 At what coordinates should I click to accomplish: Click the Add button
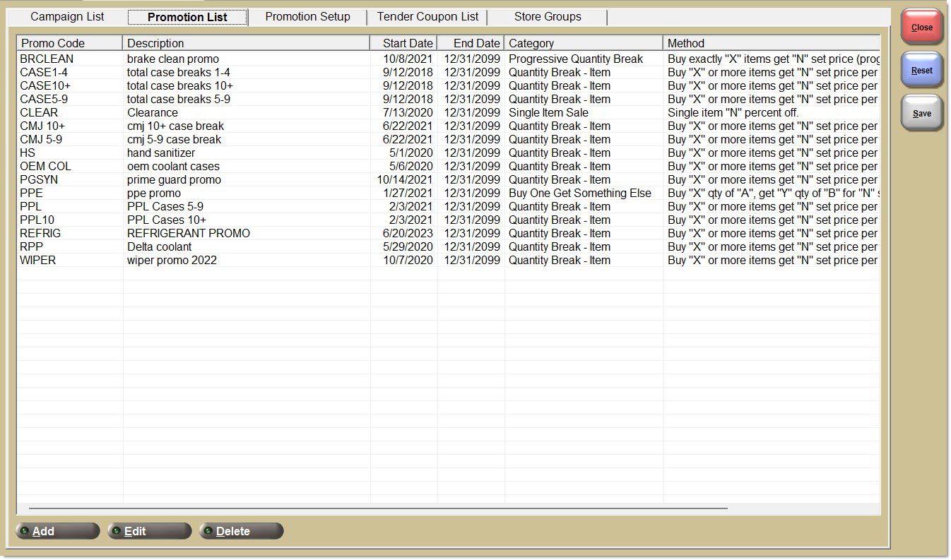coord(57,531)
